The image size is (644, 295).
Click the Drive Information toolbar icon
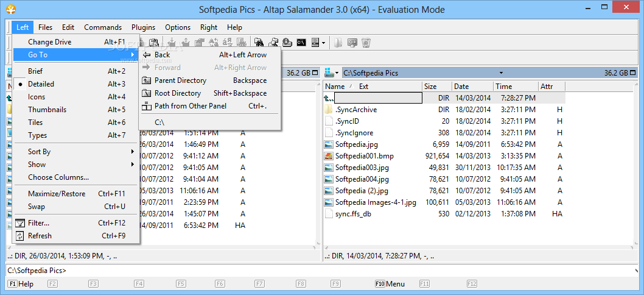[x=287, y=43]
